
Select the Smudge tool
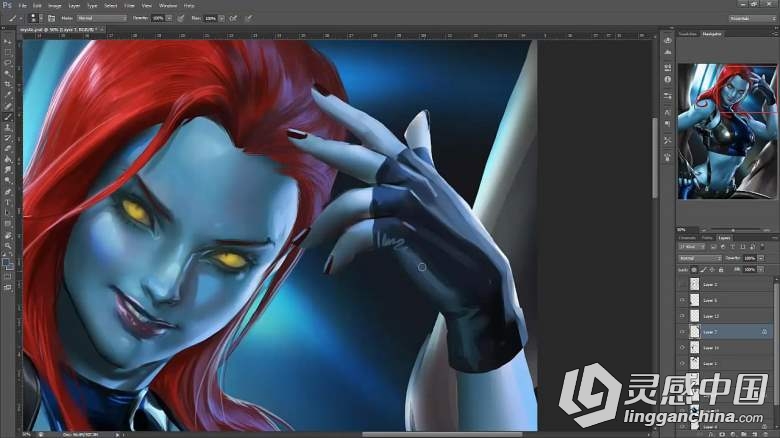click(x=7, y=170)
